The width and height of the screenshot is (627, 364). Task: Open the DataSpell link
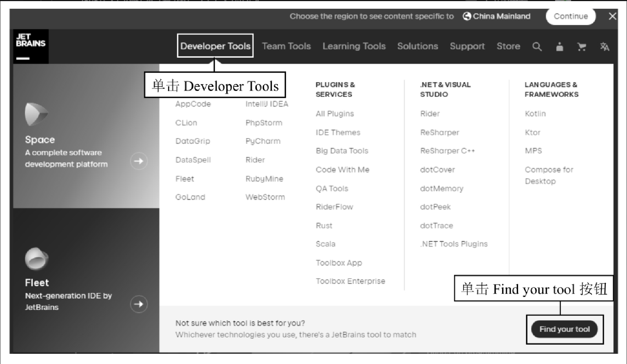(193, 160)
